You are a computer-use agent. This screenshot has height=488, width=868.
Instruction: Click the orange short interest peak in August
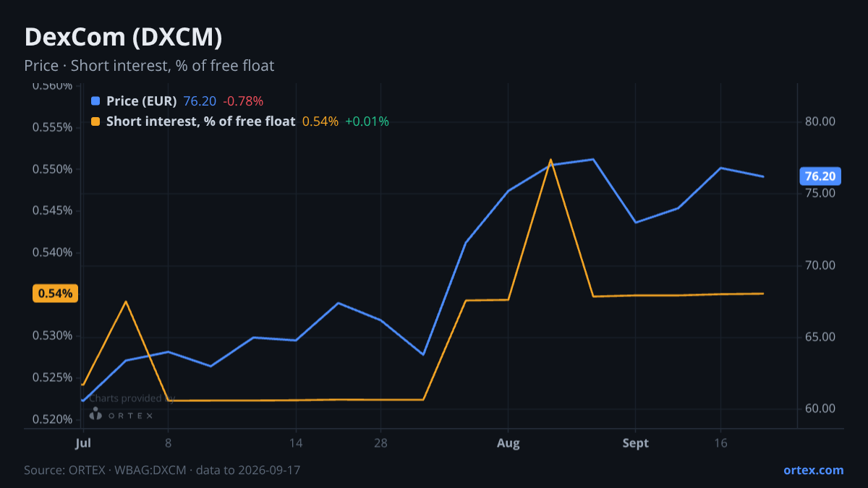(550, 160)
